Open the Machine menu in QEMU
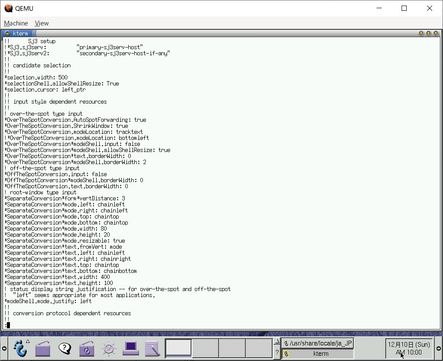The width and height of the screenshot is (443, 361). coord(16,23)
